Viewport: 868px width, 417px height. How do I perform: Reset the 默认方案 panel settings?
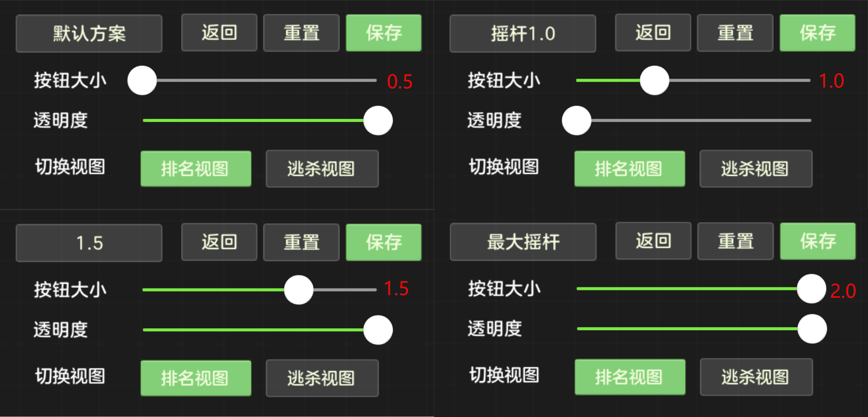click(x=301, y=33)
